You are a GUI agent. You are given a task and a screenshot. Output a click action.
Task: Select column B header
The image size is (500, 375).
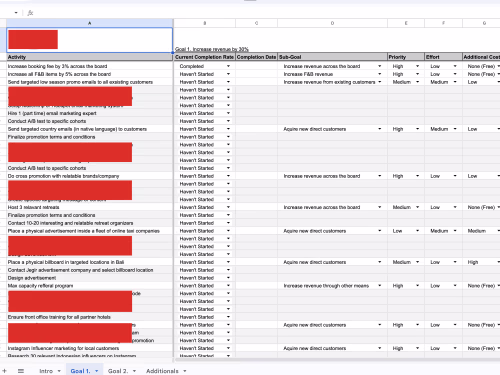[x=204, y=23]
